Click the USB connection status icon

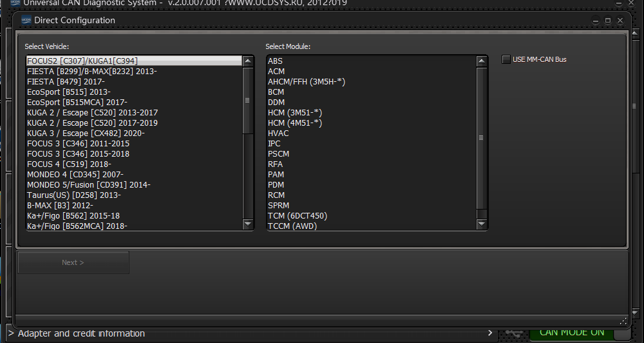(x=514, y=333)
